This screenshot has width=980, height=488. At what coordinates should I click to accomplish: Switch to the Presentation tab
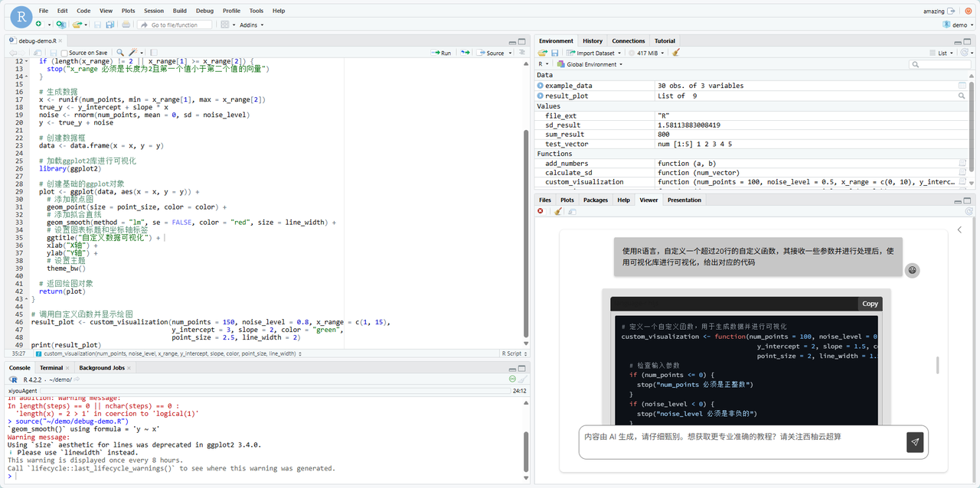point(684,200)
